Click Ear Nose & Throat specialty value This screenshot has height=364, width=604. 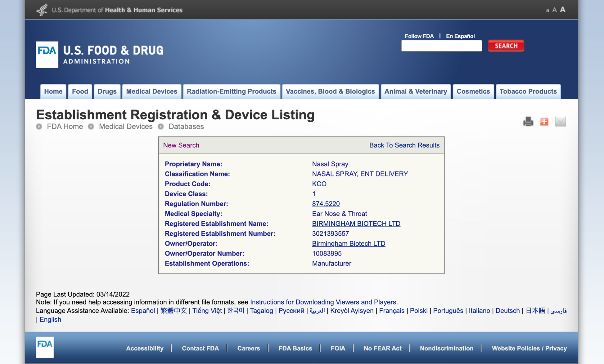(x=339, y=214)
